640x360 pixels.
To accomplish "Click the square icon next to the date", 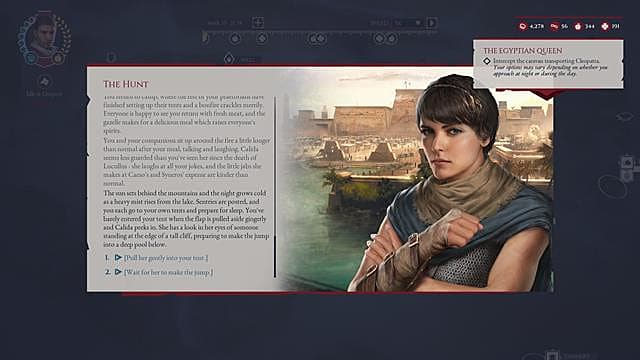I will (258, 22).
